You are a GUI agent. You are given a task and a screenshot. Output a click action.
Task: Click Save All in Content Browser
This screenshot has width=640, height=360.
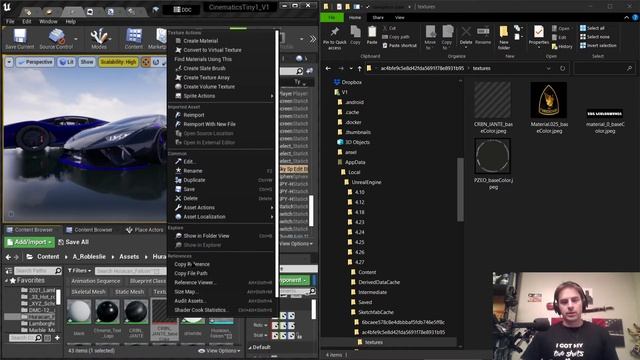pyautogui.click(x=73, y=242)
